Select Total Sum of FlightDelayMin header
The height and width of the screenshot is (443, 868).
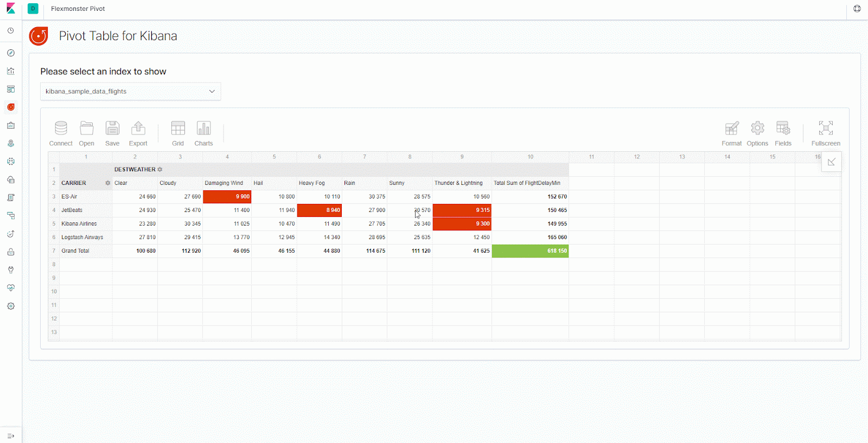click(x=531, y=183)
